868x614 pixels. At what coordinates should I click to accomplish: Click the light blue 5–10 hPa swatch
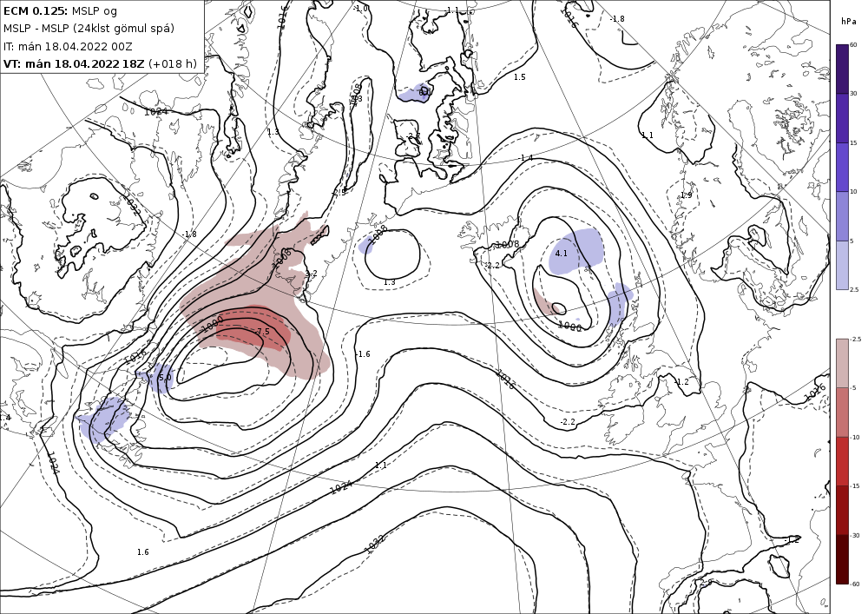841,216
